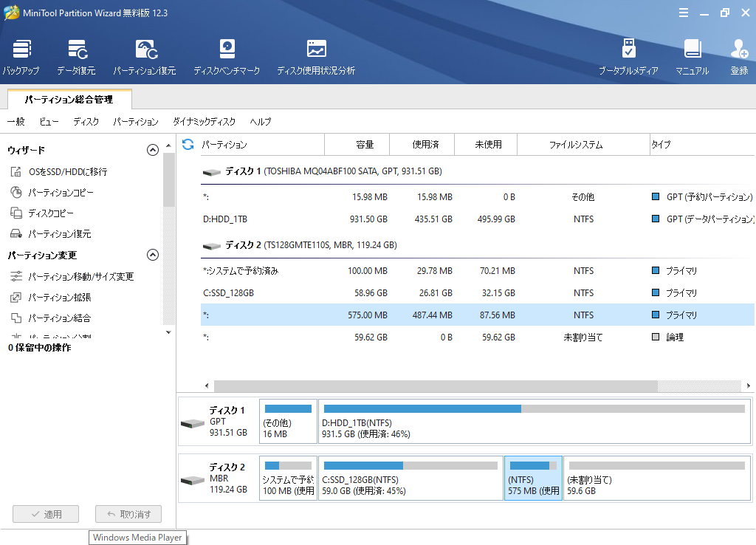Sort by パーティション column header
The height and width of the screenshot is (545, 756).
(x=262, y=144)
